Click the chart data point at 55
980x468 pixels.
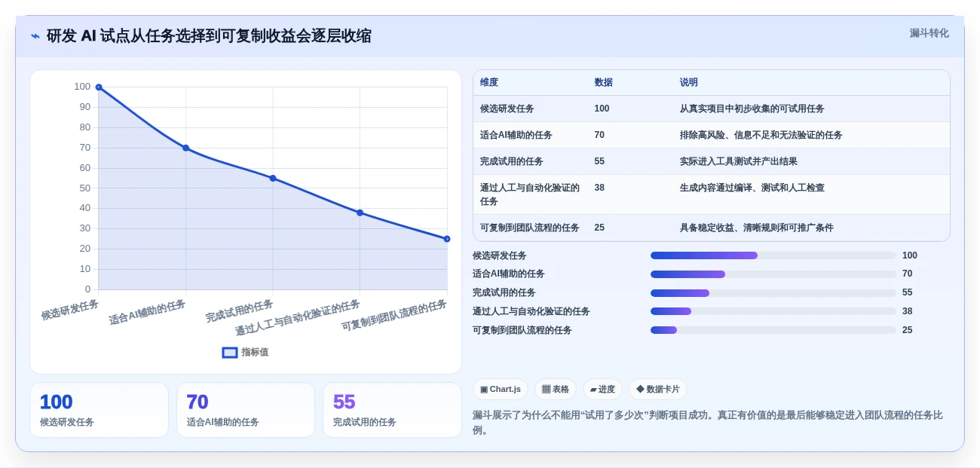coord(273,179)
